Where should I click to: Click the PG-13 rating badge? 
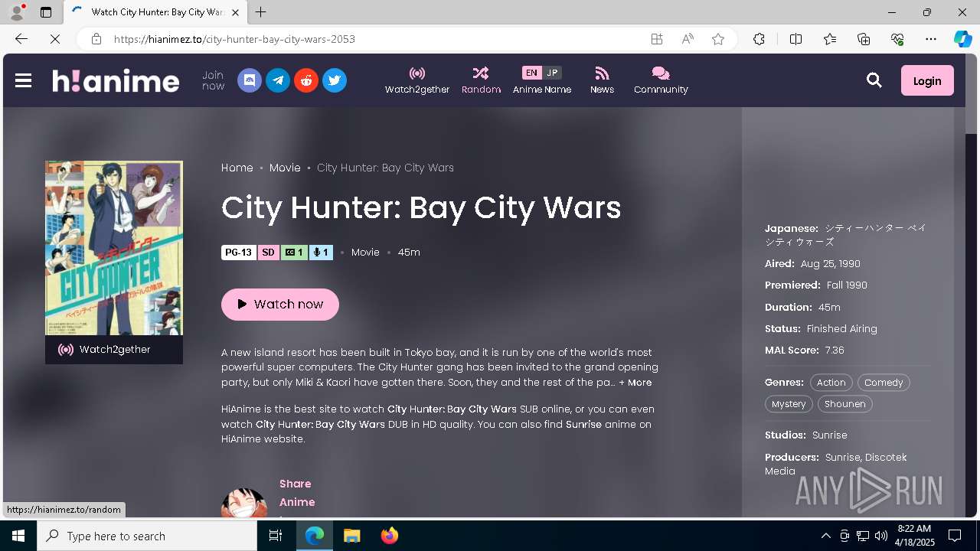(238, 253)
